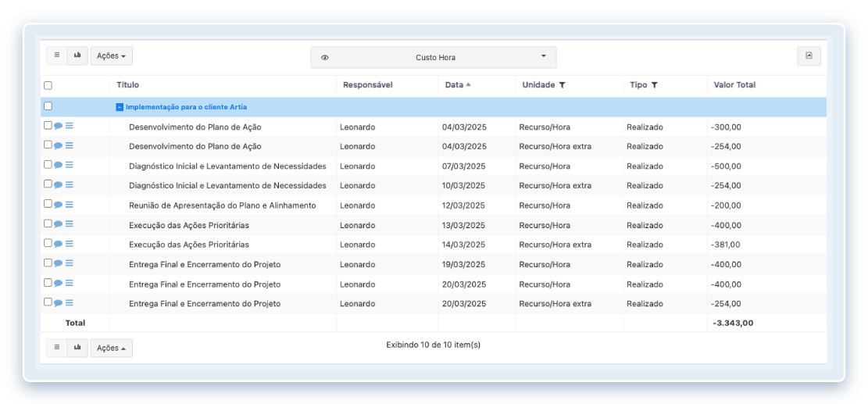868x404 pixels.
Task: Switch to chart view in top toolbar
Action: click(77, 55)
